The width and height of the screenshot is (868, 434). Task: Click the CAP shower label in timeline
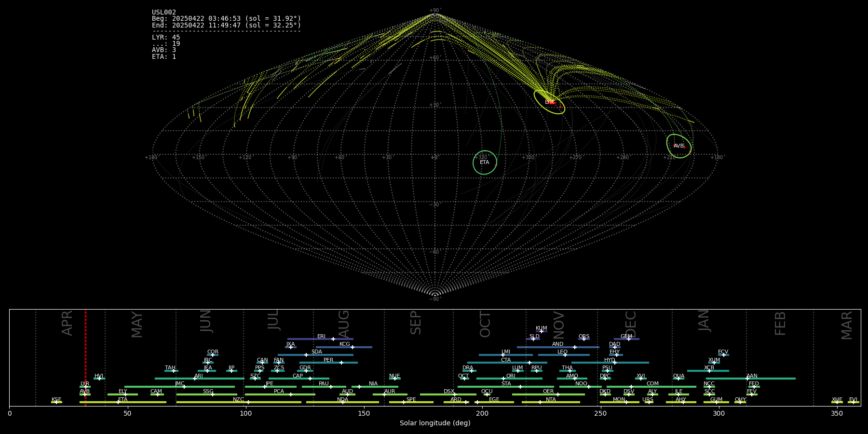click(x=298, y=376)
